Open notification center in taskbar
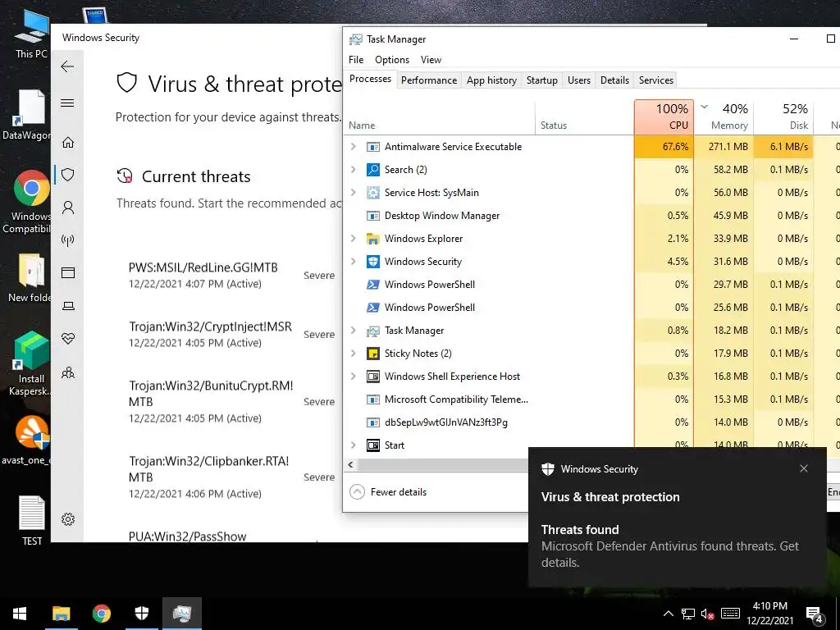840x630 pixels. [x=815, y=614]
